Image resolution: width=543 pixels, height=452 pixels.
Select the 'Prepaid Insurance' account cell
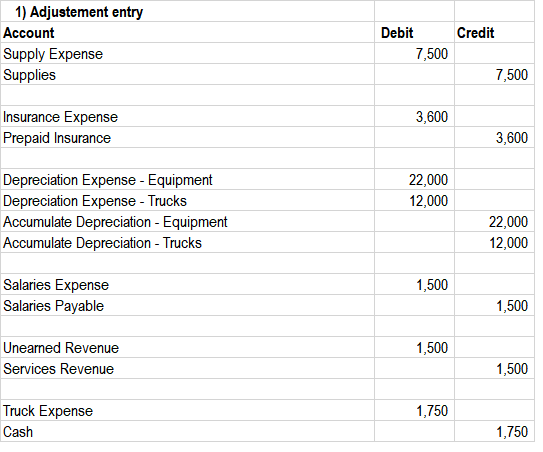pyautogui.click(x=188, y=138)
